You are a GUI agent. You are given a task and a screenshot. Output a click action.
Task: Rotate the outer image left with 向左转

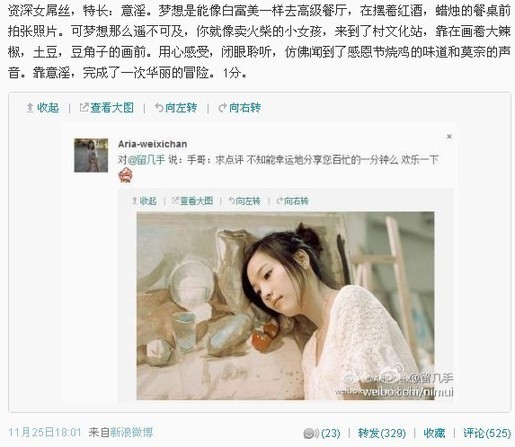click(176, 108)
